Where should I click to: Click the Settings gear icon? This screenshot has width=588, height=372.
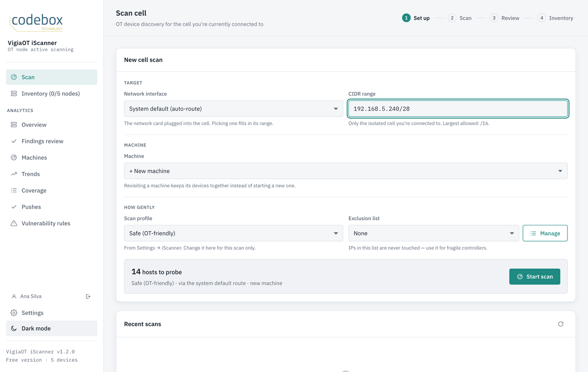[14, 313]
